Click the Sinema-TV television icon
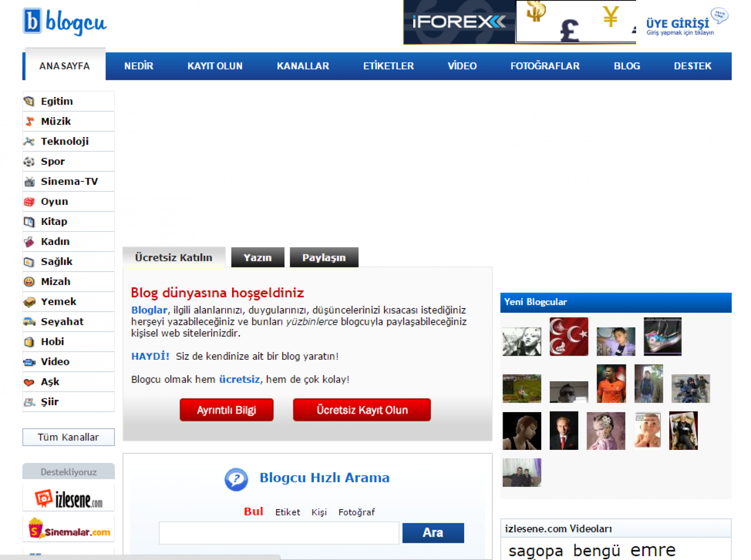Image resolution: width=751 pixels, height=560 pixels. [x=29, y=182]
